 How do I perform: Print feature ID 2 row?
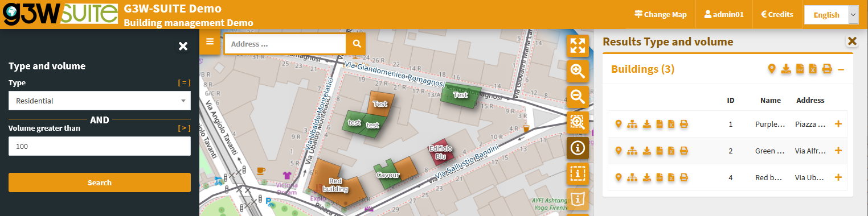684,151
